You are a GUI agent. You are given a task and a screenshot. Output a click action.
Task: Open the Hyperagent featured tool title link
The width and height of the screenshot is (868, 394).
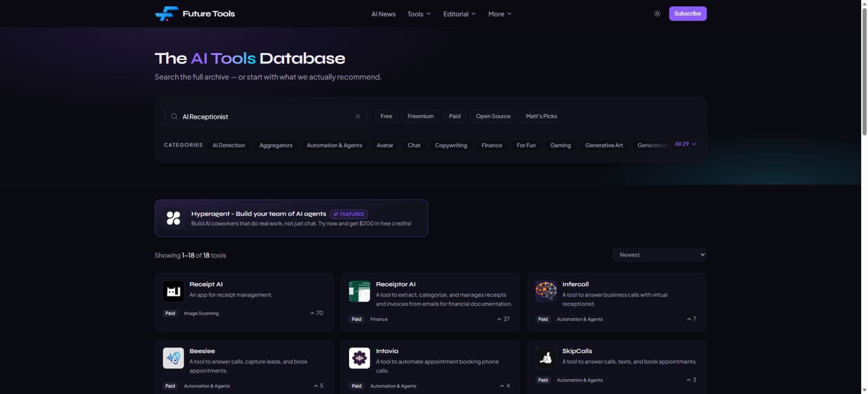click(259, 214)
